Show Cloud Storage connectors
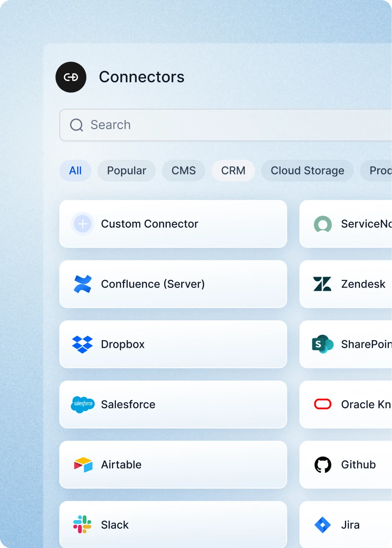 (307, 171)
